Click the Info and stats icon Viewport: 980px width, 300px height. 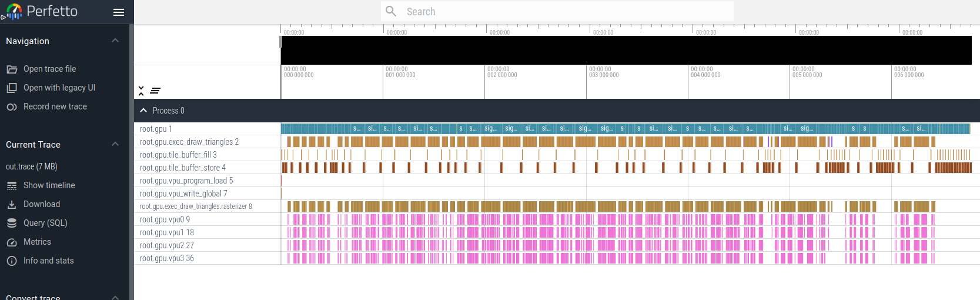[x=12, y=261]
